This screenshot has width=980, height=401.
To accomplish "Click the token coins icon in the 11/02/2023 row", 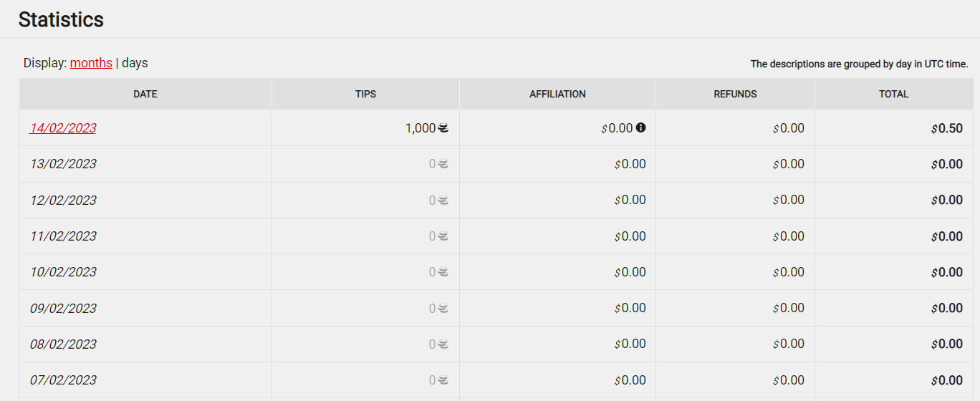I will 443,236.
